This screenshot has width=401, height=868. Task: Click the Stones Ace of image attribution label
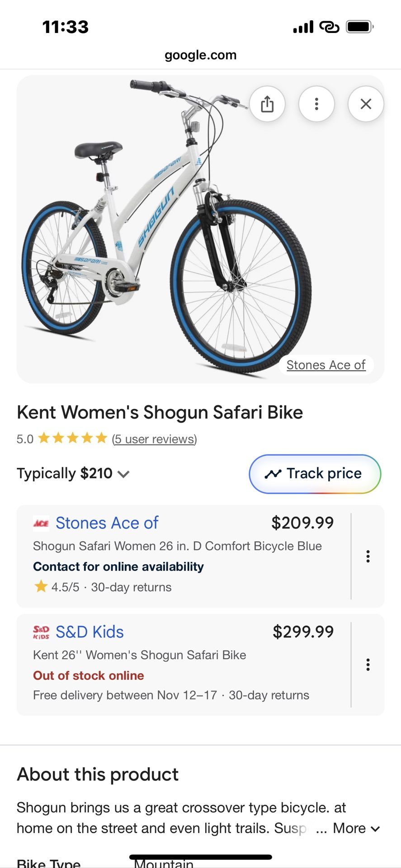coord(326,365)
